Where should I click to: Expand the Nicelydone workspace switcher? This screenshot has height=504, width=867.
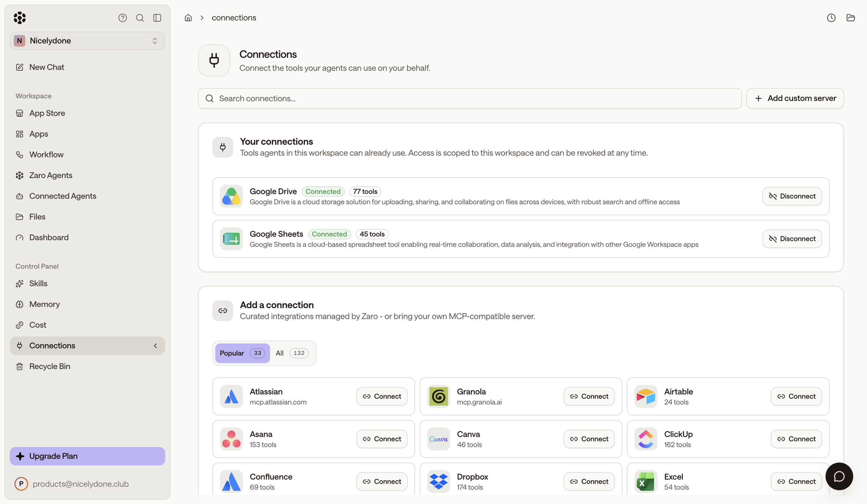(x=87, y=41)
